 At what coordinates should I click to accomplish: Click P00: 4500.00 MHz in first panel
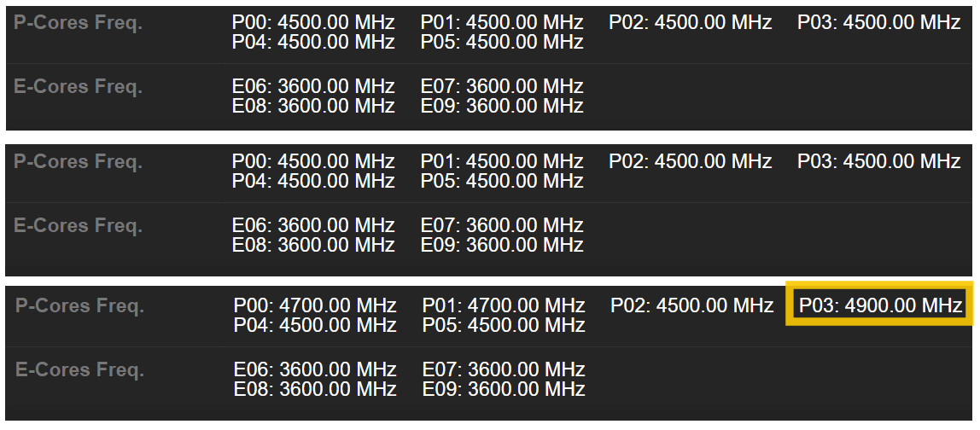tap(313, 23)
